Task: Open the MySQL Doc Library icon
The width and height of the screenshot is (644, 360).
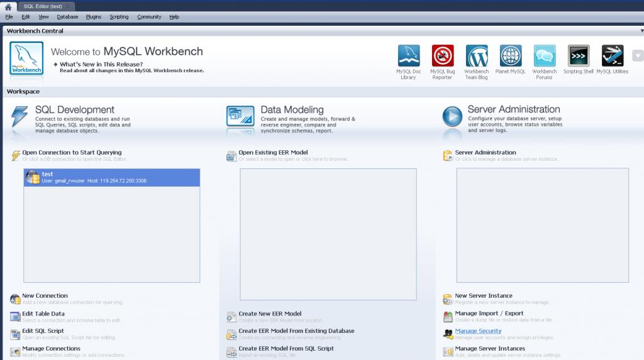Action: coord(408,56)
